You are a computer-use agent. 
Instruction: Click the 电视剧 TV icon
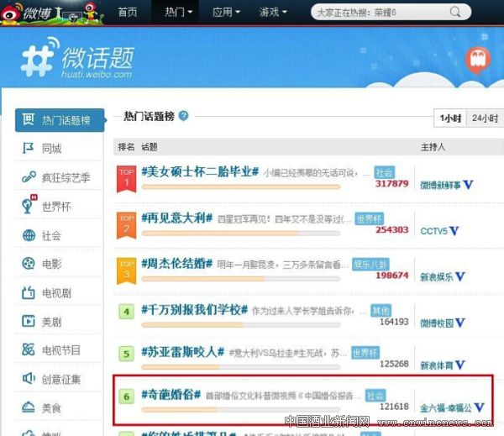(29, 292)
